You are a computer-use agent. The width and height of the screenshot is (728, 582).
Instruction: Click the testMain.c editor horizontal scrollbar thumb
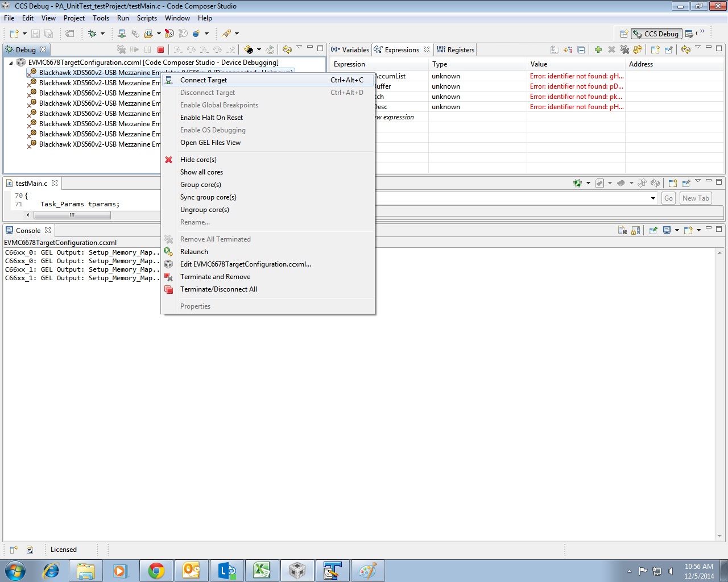coord(72,215)
